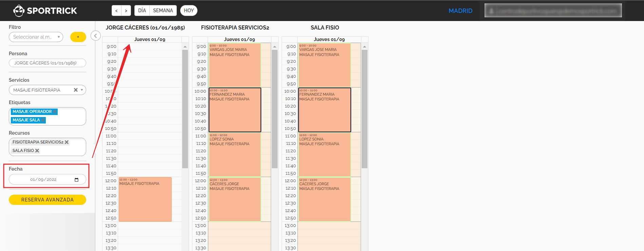Click the RESERVA AVANZADA button
Screen dimensions: 644x251
point(48,200)
